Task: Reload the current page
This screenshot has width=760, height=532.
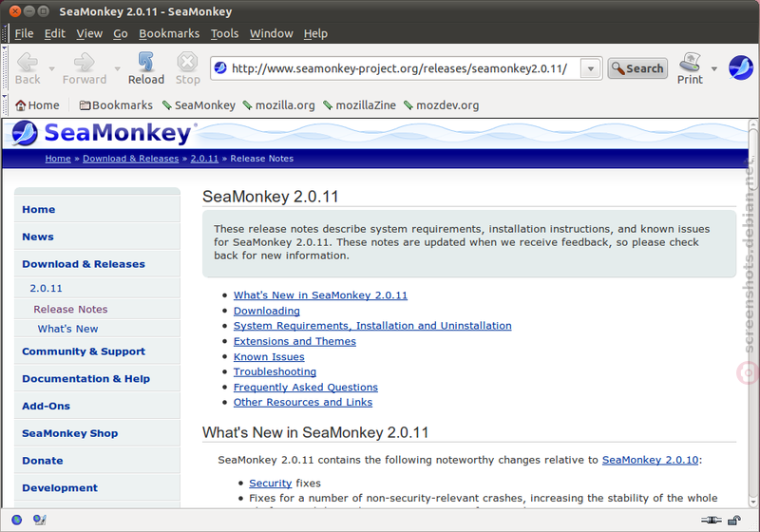Action: click(x=146, y=68)
